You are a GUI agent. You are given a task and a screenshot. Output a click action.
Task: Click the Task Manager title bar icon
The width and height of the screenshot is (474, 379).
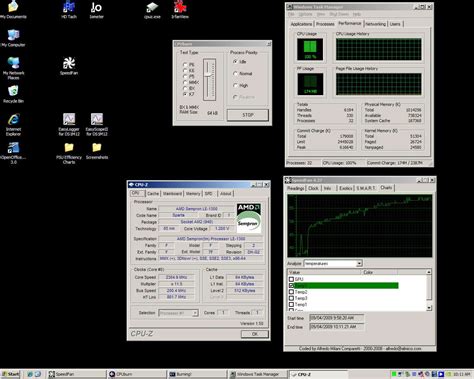point(290,7)
